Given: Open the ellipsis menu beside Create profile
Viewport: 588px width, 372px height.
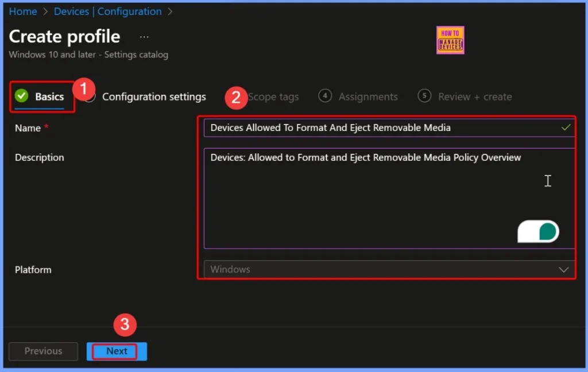Looking at the screenshot, I should [x=144, y=37].
